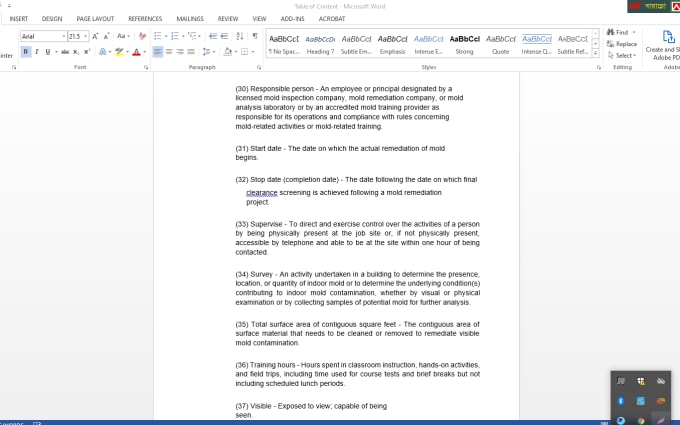
Task: Open the VIEW tab
Action: pos(259,19)
